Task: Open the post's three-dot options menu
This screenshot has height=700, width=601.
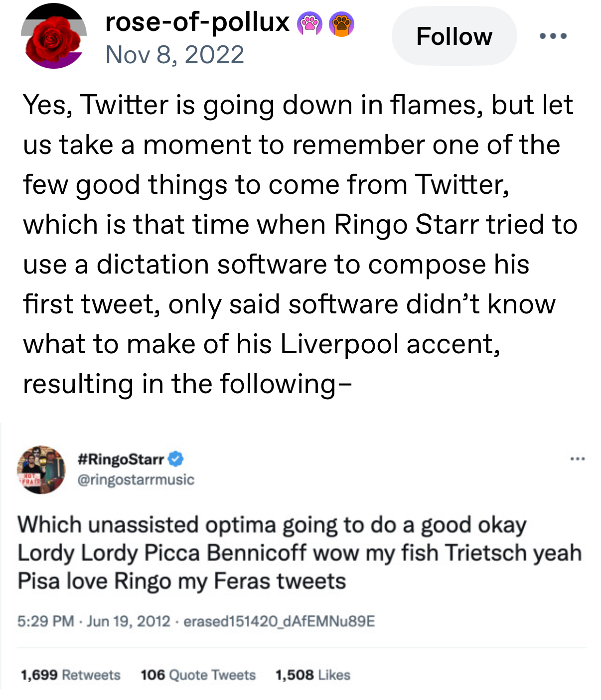Action: (x=553, y=36)
